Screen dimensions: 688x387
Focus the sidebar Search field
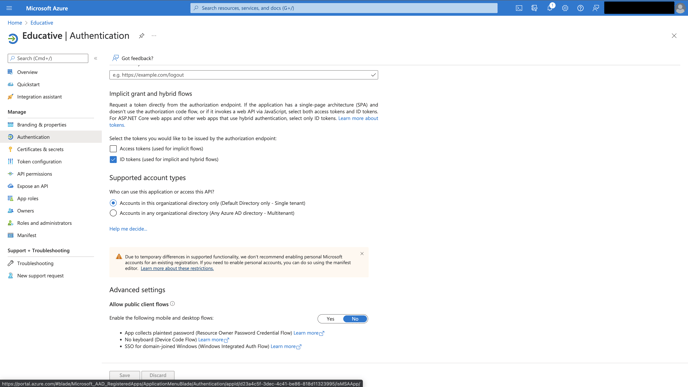[x=48, y=58]
